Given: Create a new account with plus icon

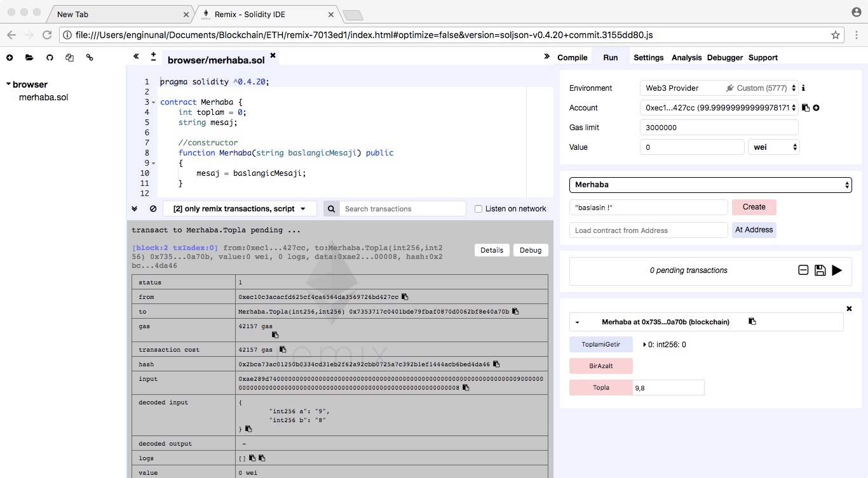Looking at the screenshot, I should coord(816,108).
